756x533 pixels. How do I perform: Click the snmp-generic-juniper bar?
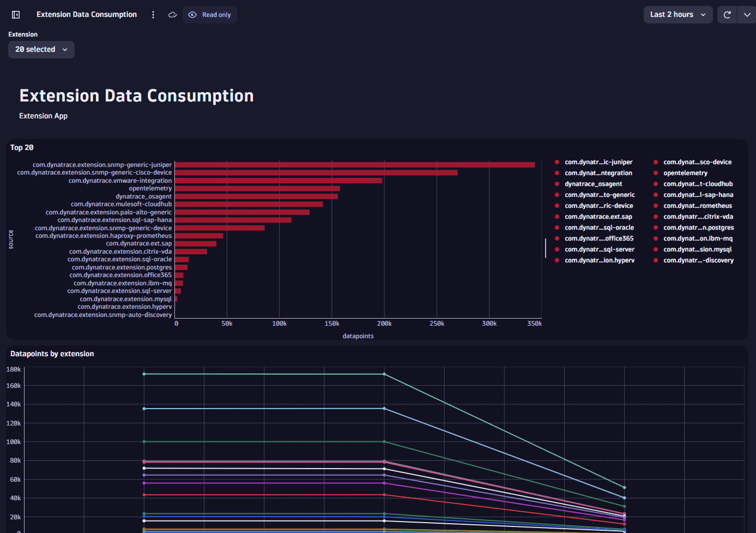355,165
